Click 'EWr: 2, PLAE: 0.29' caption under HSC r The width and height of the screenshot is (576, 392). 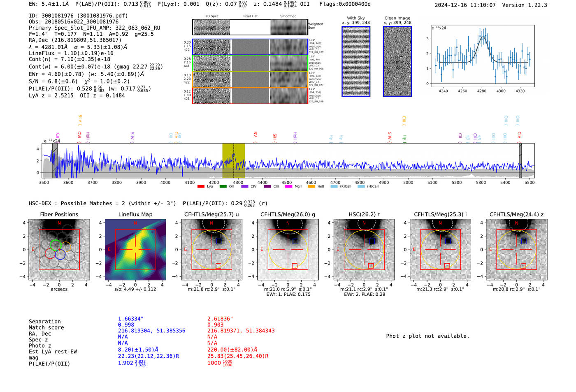tap(364, 295)
